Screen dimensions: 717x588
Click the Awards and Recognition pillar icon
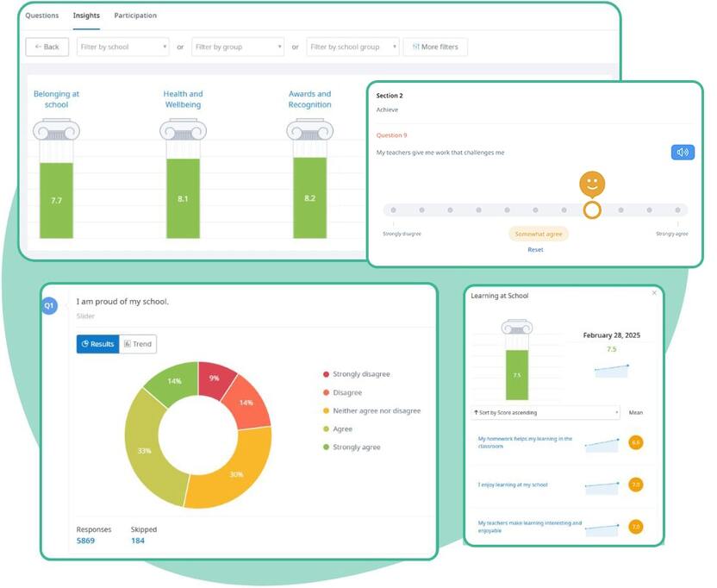[309, 130]
